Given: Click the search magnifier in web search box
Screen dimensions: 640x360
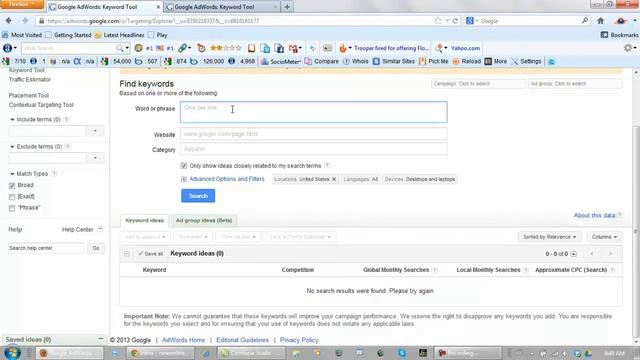Looking at the screenshot, I should [120, 48].
